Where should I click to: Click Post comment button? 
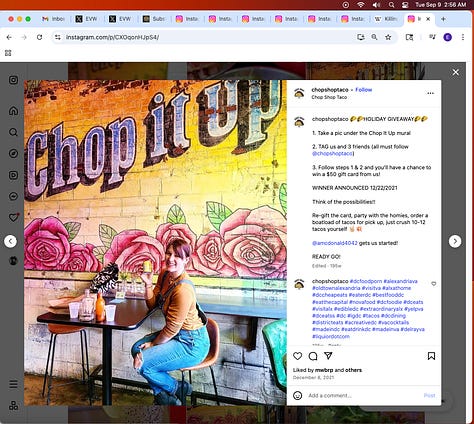[x=429, y=396]
